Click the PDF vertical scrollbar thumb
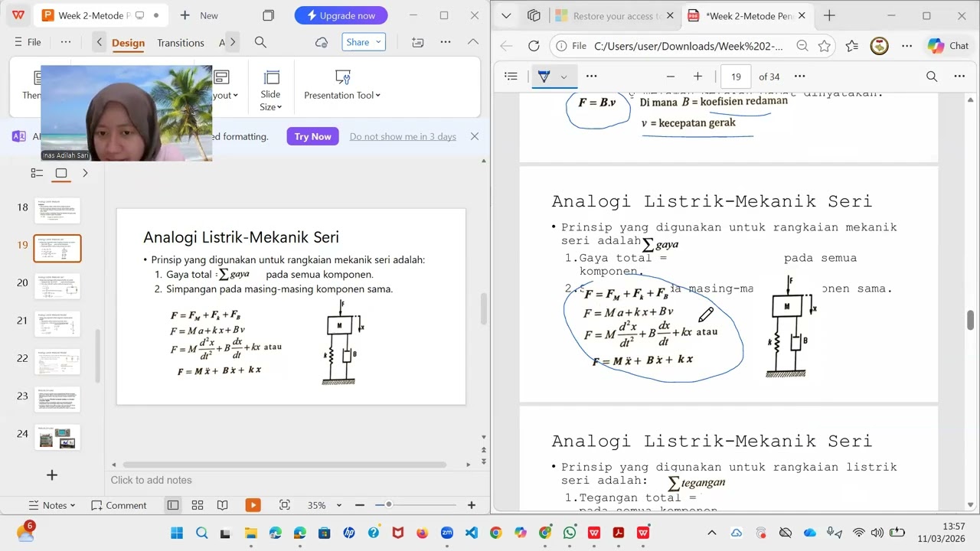Viewport: 980px width, 551px height. coord(971,320)
